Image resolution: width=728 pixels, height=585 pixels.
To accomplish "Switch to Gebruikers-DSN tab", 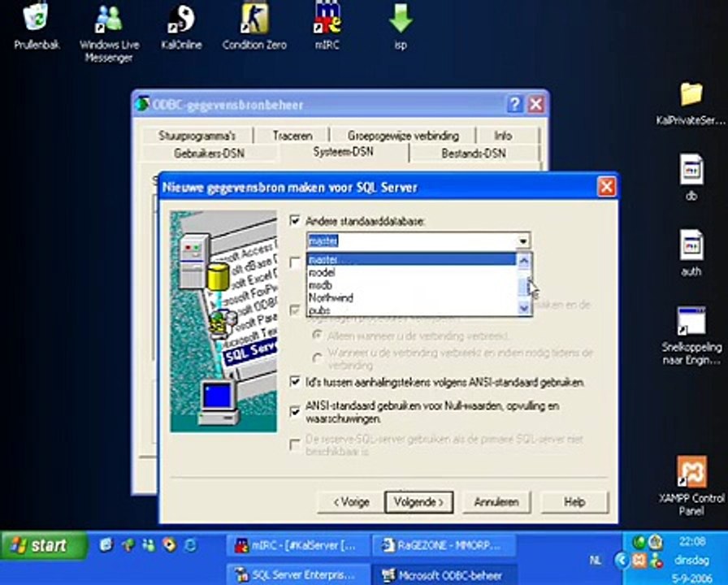I will [209, 154].
